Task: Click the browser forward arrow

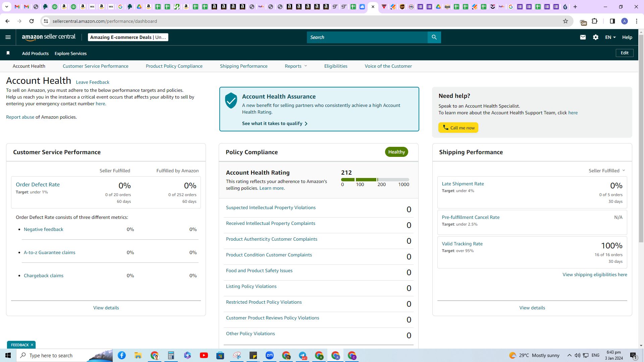Action: coord(19,21)
